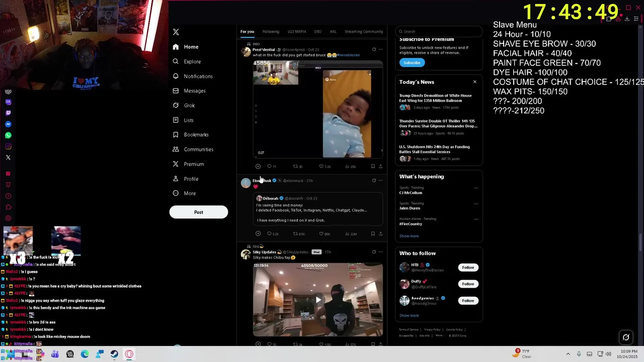644x362 pixels.
Task: Open Opera history clock icon
Action: 8,196
